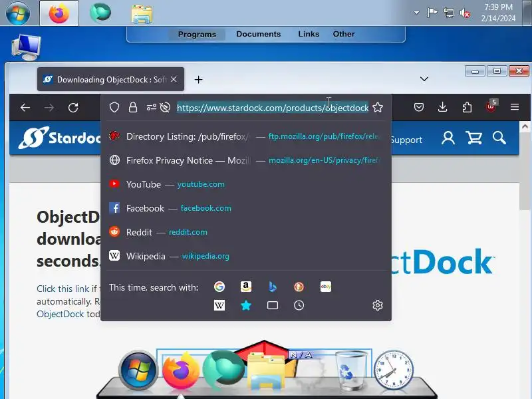Open the Directory Listing /pub/firefox suggestion
Viewport: 532px width, 399px height.
[246, 136]
